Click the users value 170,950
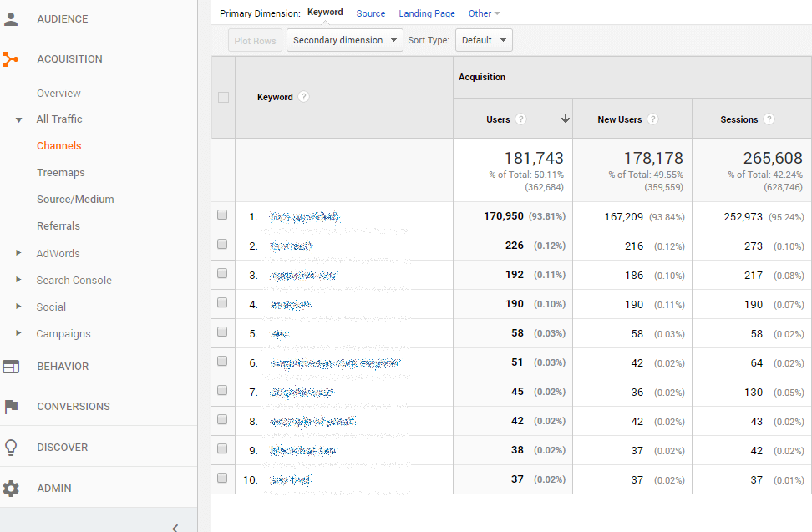Image resolution: width=812 pixels, height=532 pixels. pos(504,215)
